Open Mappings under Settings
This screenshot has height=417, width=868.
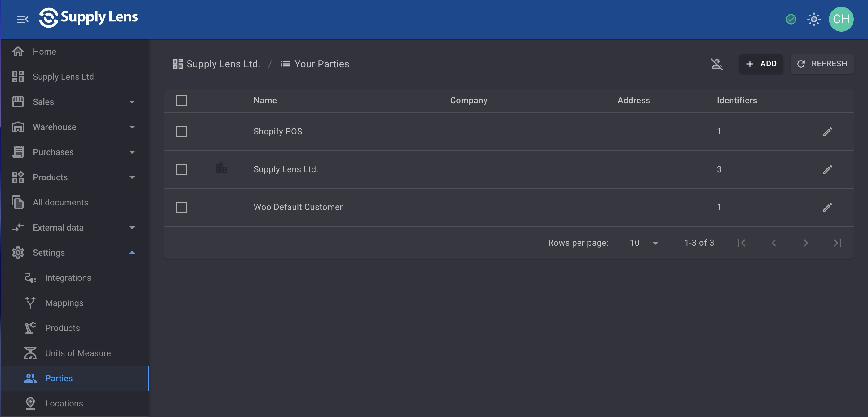(75, 303)
